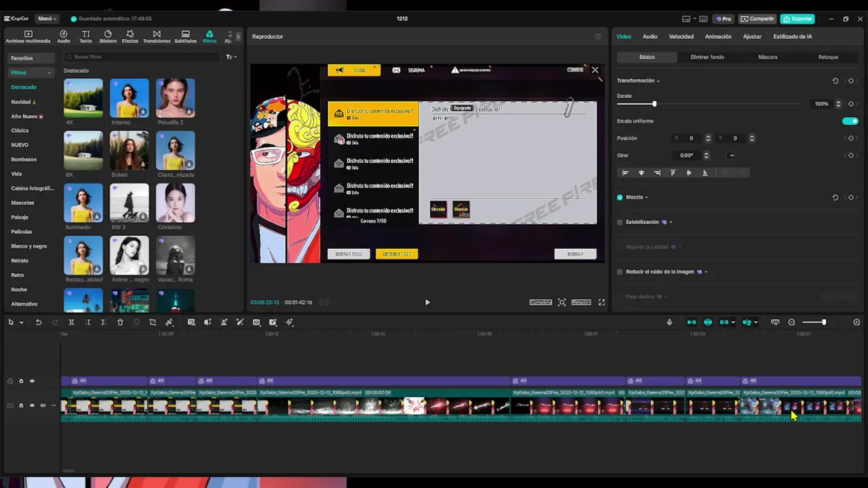868x488 pixels.
Task: Switch to the Ajustar tab
Action: point(752,37)
